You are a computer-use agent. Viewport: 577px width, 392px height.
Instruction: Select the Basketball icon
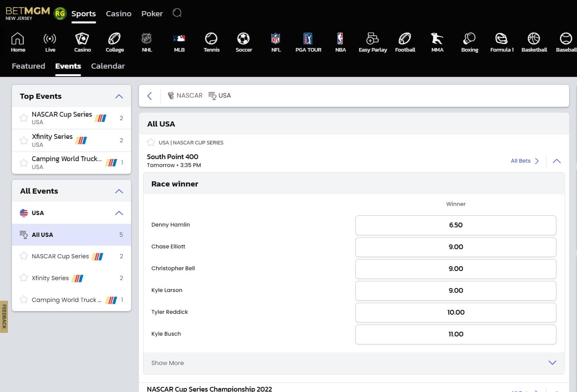534,42
